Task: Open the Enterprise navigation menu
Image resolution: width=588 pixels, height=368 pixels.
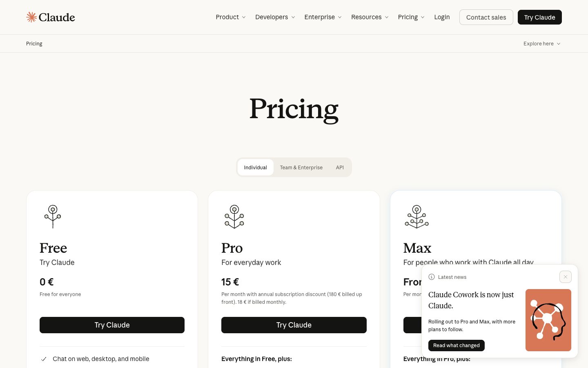Action: click(x=323, y=17)
